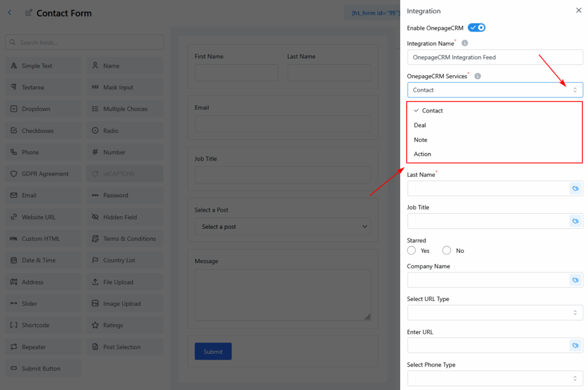The image size is (588, 390).
Task: Click the tag icon in Company Name field
Action: tap(575, 280)
